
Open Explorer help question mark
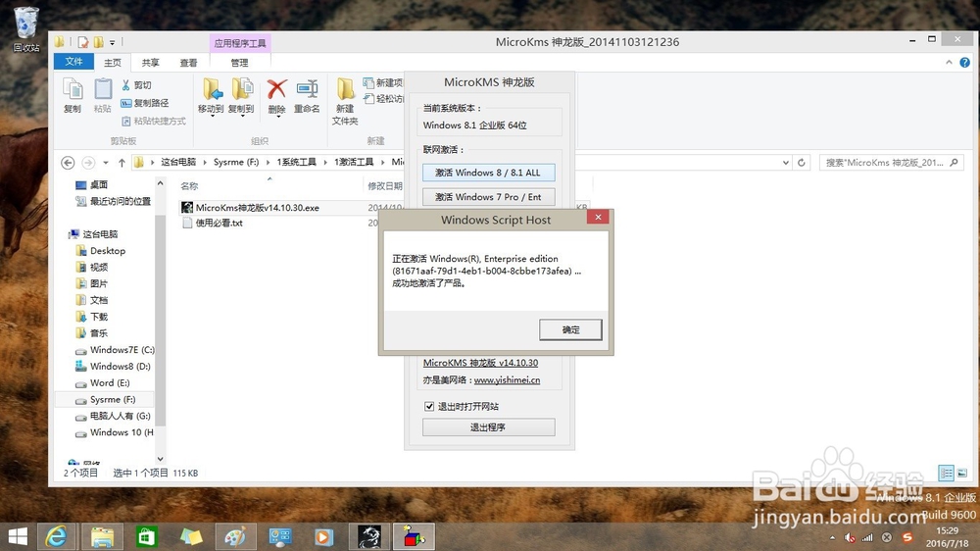(x=965, y=63)
